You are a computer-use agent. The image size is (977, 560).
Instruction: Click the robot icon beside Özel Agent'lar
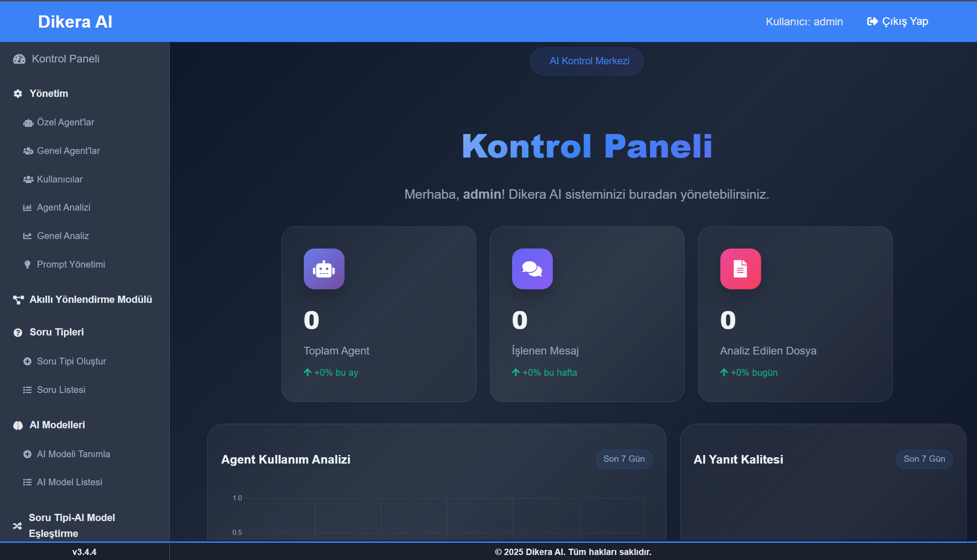(28, 122)
